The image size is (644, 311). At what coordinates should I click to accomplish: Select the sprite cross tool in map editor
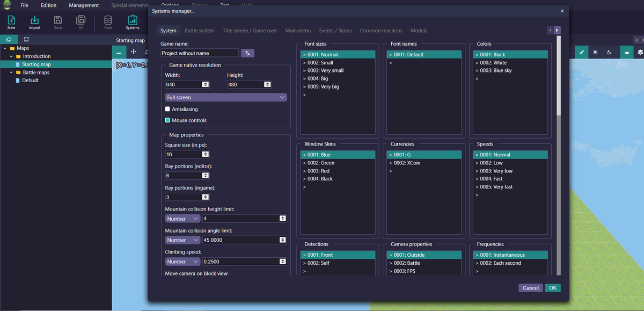[x=134, y=52]
